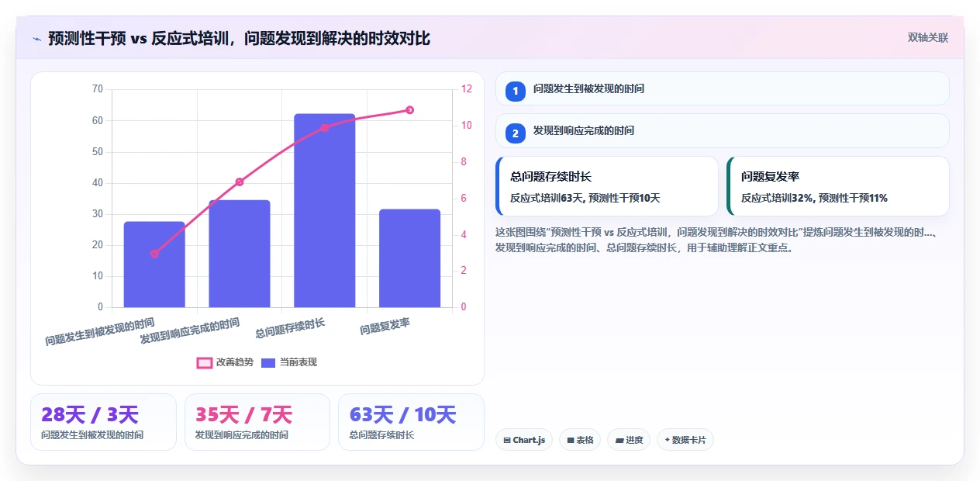Click the 数据卡片 tag
The image size is (980, 481).
point(685,440)
